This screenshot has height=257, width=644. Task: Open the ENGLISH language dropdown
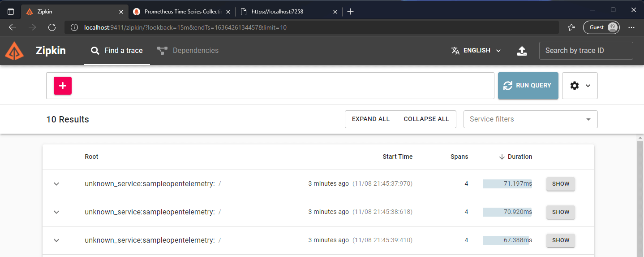click(476, 51)
